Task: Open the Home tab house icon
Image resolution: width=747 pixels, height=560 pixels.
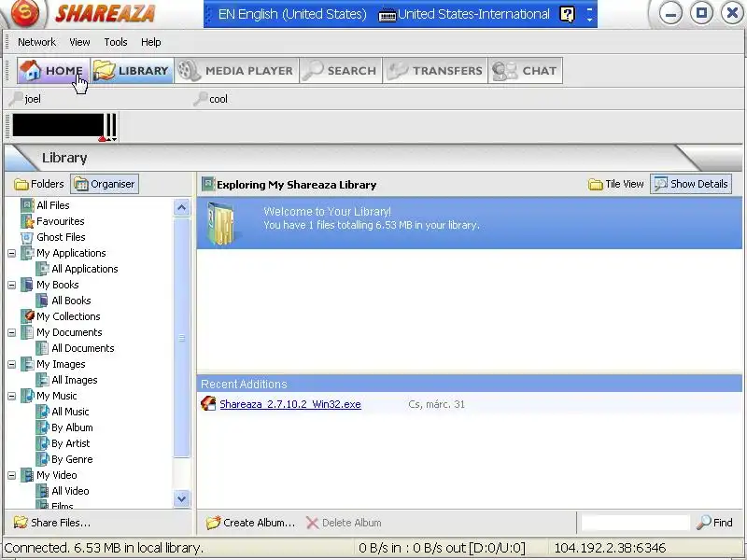Action: (x=31, y=71)
